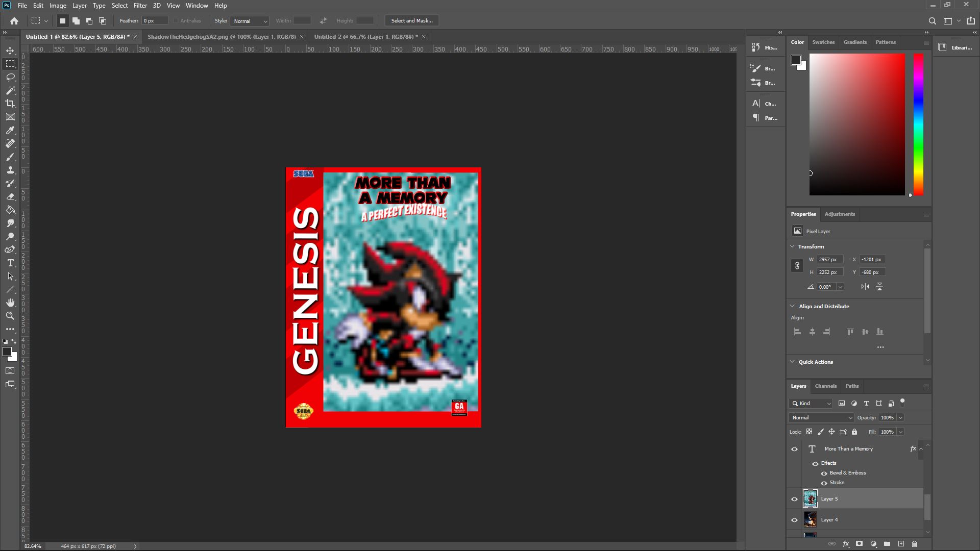Viewport: 980px width, 551px height.
Task: Open the layer blend mode dropdown
Action: click(821, 417)
